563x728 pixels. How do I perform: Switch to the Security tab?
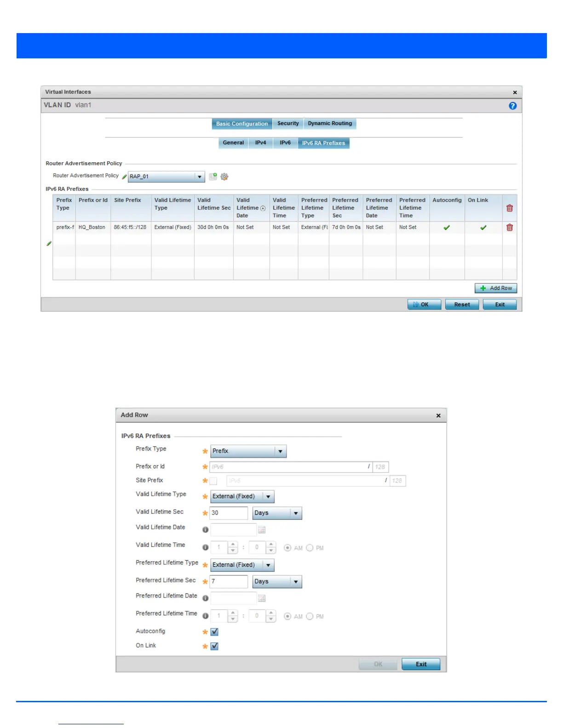[x=288, y=124]
